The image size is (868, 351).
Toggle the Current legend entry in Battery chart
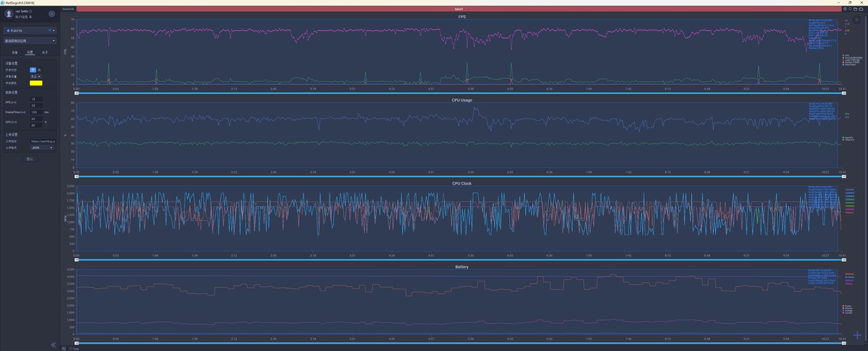[847, 313]
